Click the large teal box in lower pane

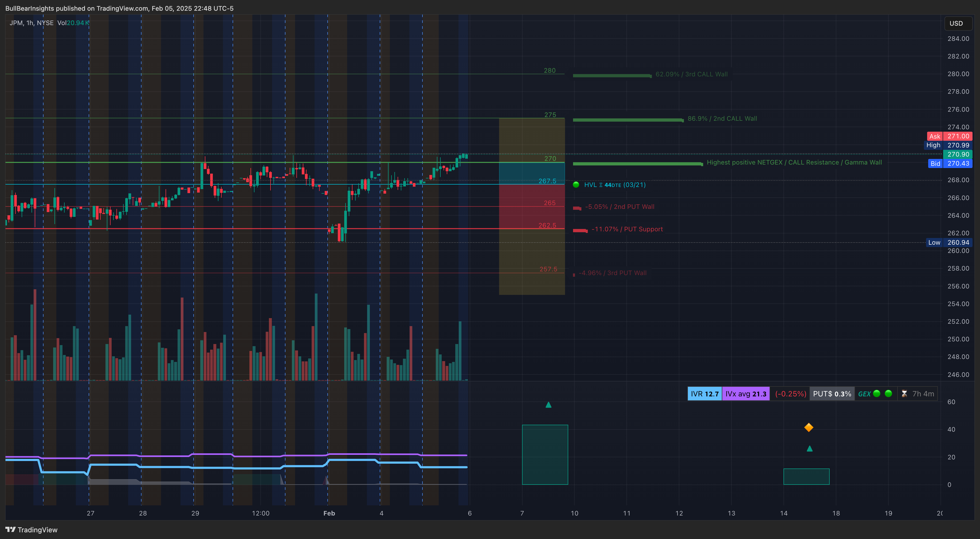(545, 455)
